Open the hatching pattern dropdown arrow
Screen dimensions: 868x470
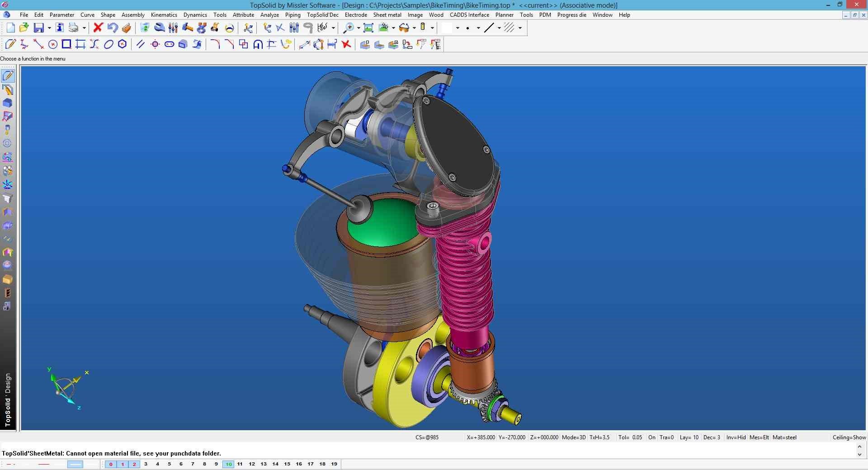(520, 28)
